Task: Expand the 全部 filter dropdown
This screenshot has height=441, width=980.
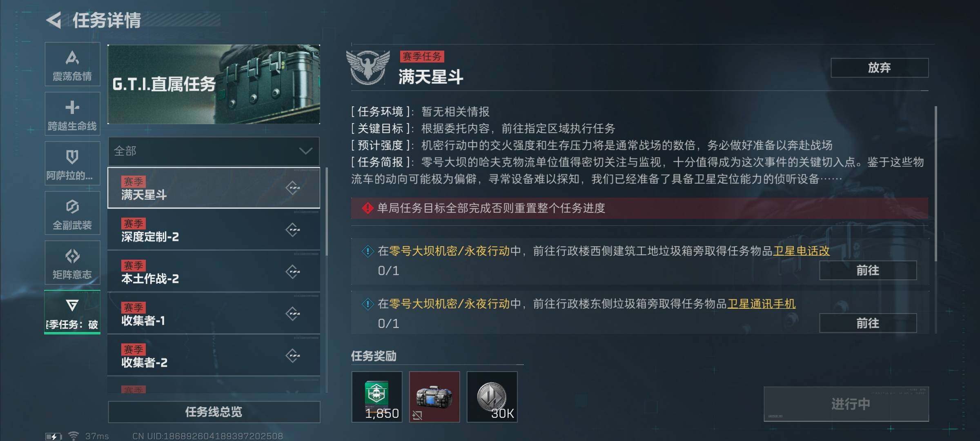Action: [214, 151]
